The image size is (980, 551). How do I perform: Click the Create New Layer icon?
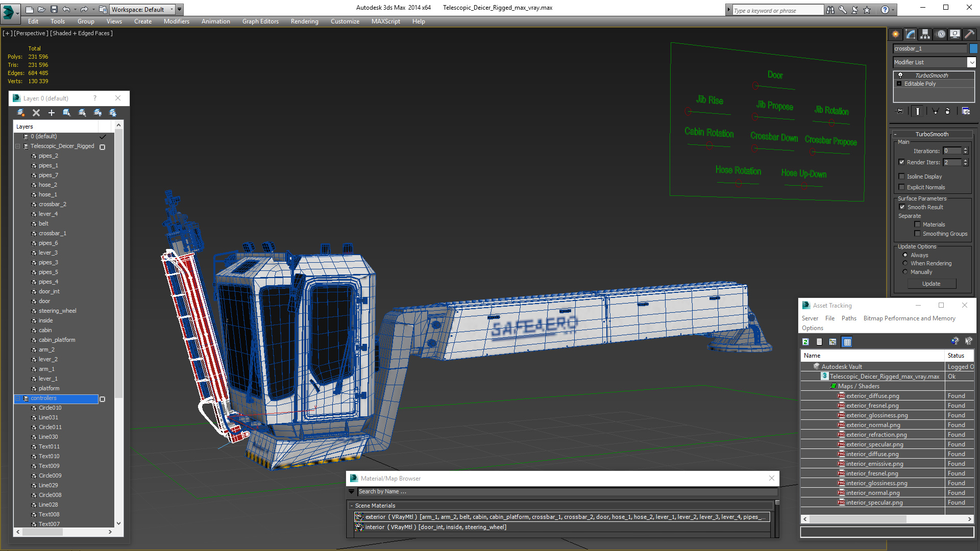(21, 113)
